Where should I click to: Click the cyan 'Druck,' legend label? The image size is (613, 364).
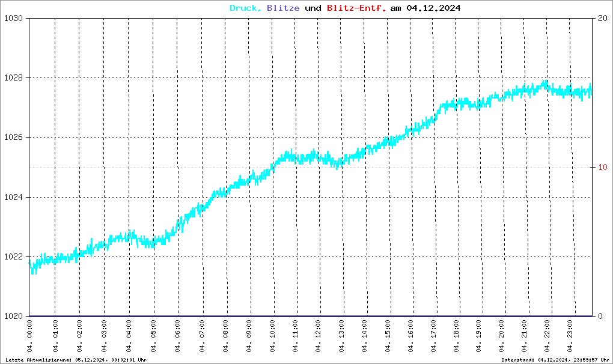(246, 8)
